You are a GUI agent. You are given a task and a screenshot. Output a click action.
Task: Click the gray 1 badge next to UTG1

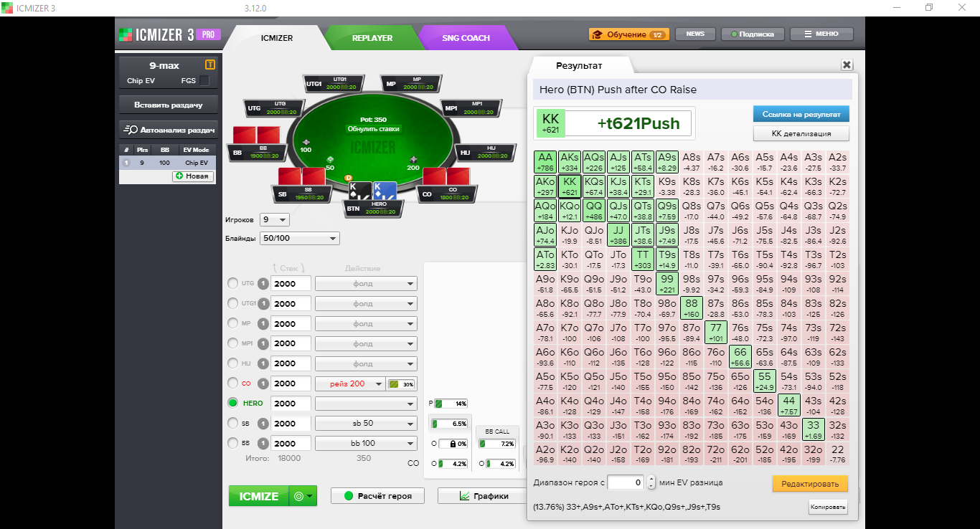[263, 304]
